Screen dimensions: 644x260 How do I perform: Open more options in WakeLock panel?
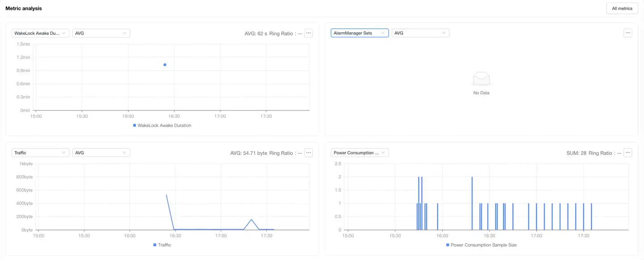308,33
